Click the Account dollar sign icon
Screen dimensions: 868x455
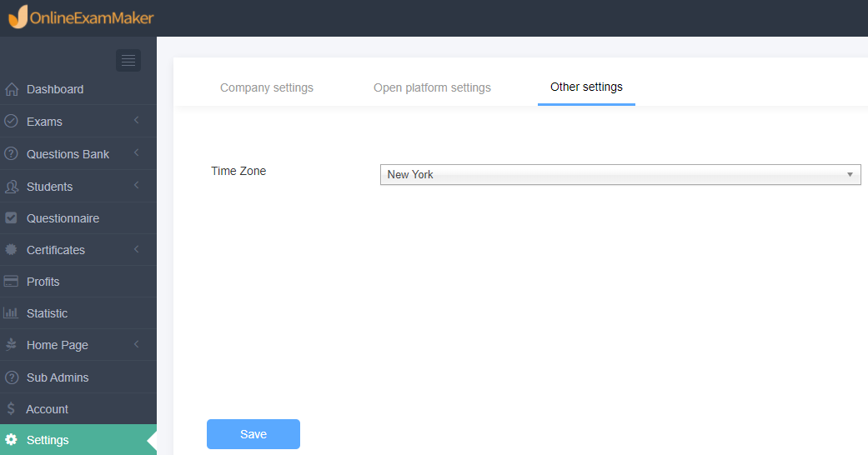coord(11,409)
